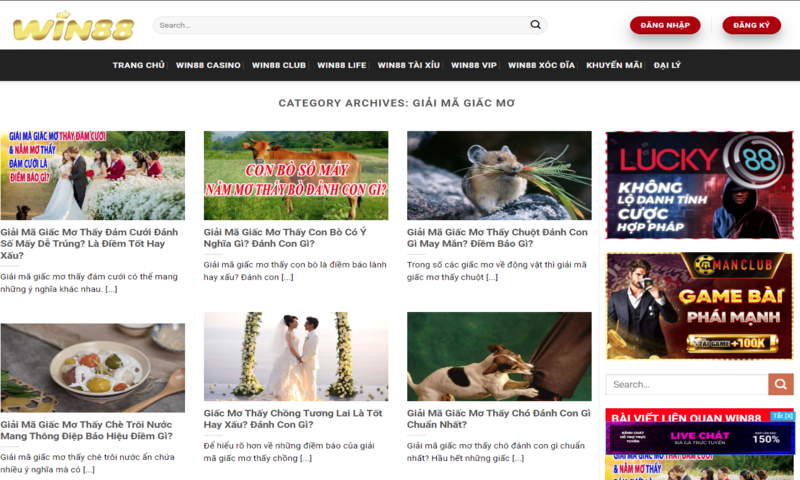Open the related-posts wedding thumbnail in the sidebar

(x=699, y=467)
